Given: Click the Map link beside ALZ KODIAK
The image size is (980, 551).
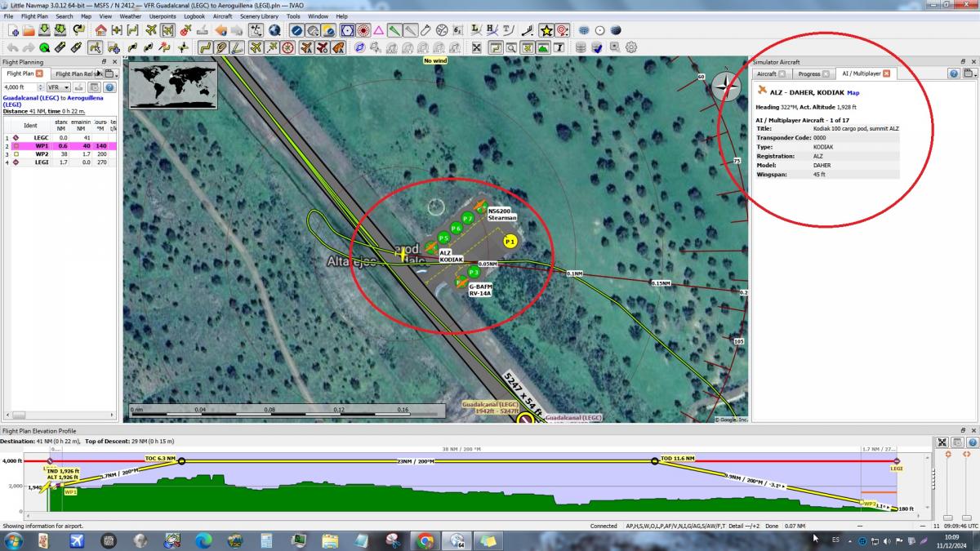Looking at the screenshot, I should tap(853, 93).
